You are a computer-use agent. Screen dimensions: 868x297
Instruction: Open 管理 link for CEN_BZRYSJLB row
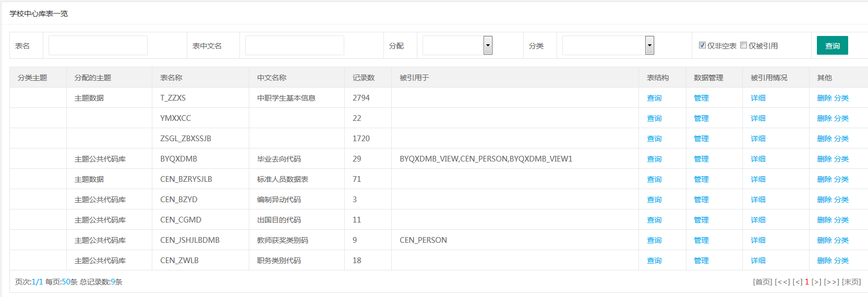tap(701, 179)
